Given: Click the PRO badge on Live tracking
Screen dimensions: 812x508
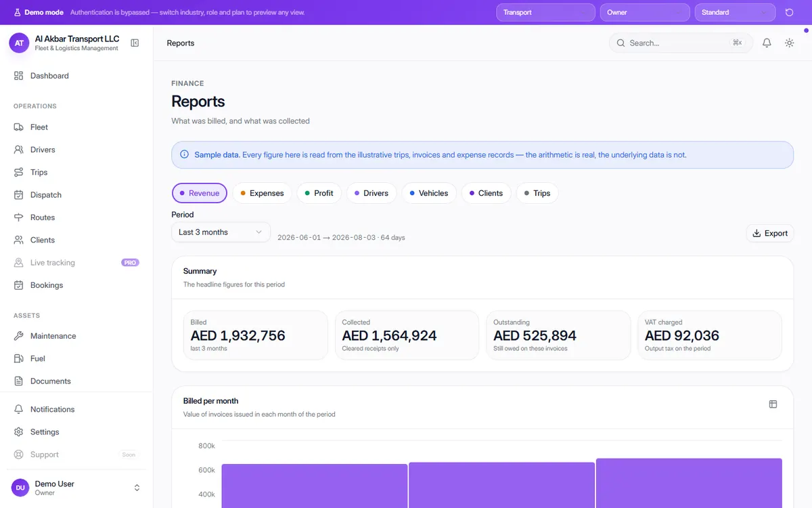Looking at the screenshot, I should (130, 263).
